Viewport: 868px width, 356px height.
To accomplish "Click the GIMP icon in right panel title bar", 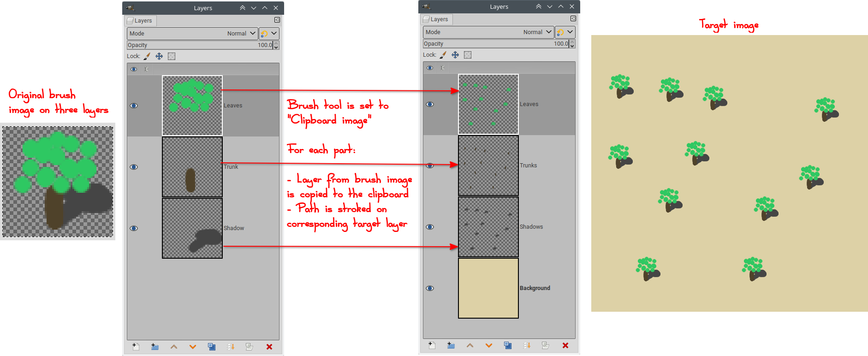I will pyautogui.click(x=427, y=6).
